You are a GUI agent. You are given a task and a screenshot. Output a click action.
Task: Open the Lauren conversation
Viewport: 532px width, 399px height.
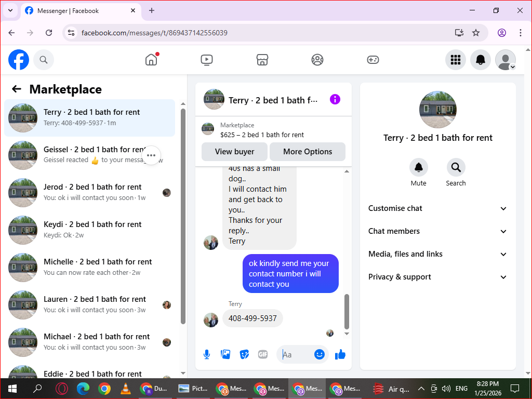click(89, 304)
